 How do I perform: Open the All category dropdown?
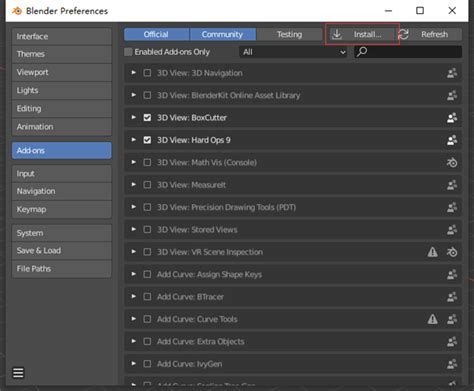click(293, 52)
